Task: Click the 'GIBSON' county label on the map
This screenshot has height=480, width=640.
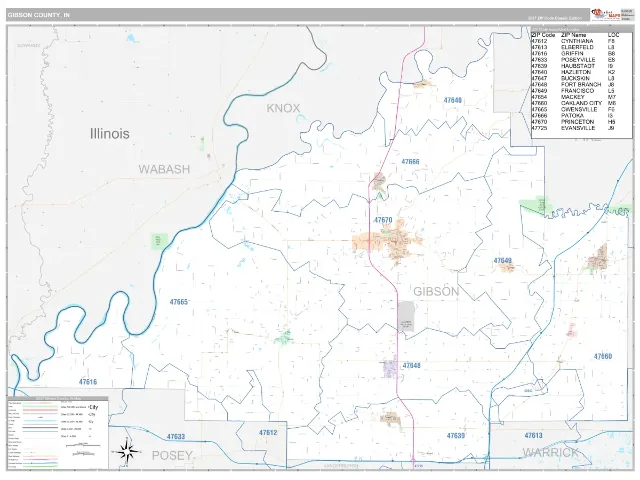Action: tap(436, 291)
